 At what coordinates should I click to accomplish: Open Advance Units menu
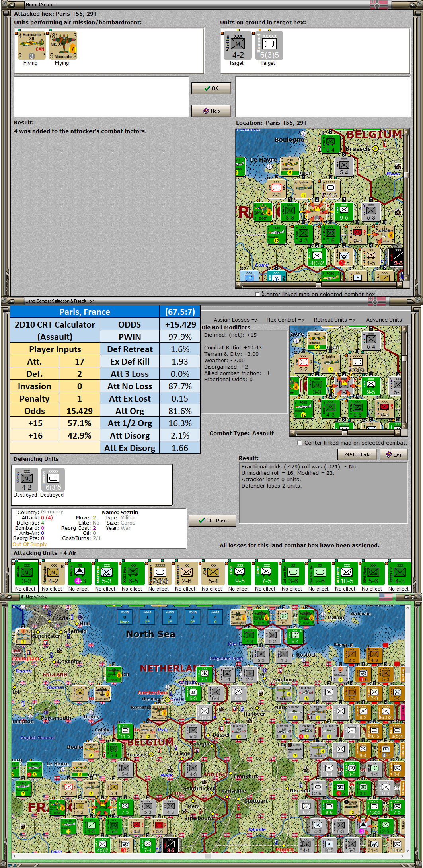[384, 320]
